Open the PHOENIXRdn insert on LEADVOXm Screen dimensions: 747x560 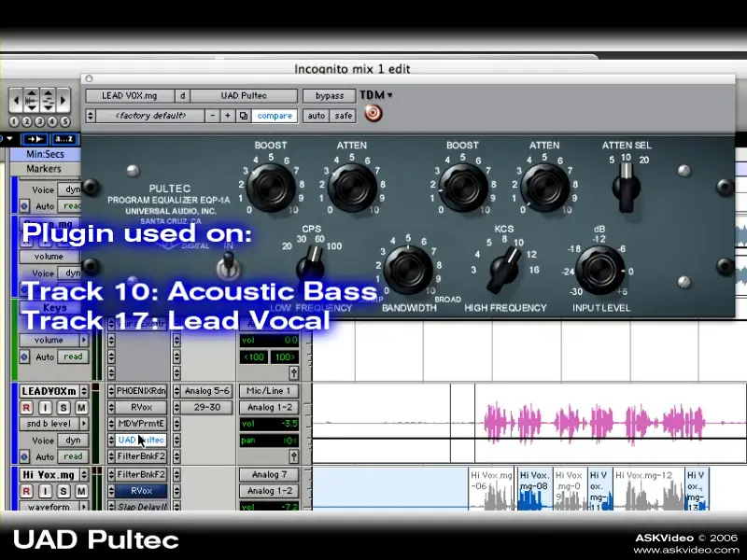point(141,391)
